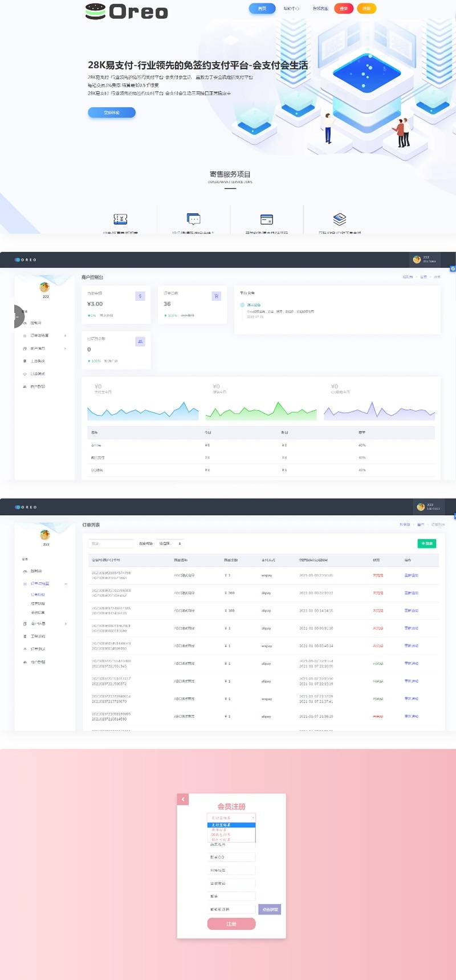Image resolution: width=456 pixels, height=980 pixels.
Task: Click the layered stack service icon
Action: click(340, 219)
